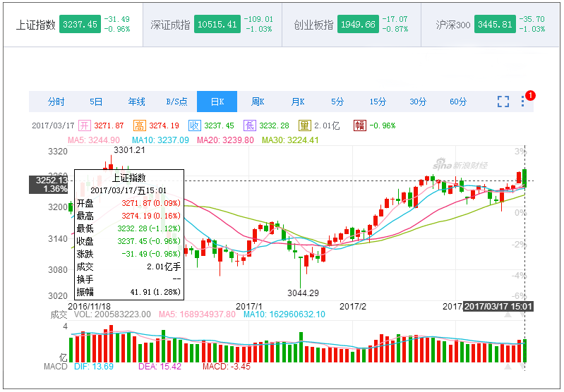Open the 月K monthly candlestick tab

tap(298, 102)
